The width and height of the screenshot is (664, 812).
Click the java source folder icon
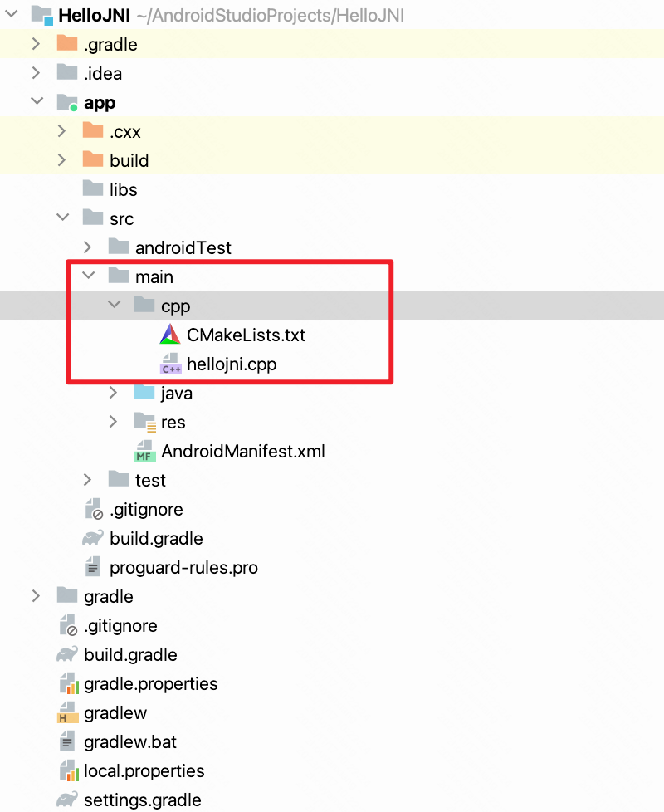[143, 393]
